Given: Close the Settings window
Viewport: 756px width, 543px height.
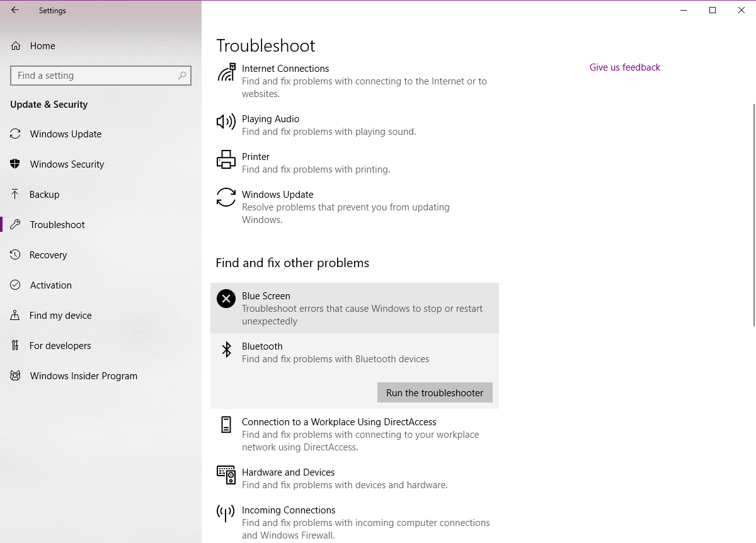Looking at the screenshot, I should pyautogui.click(x=742, y=10).
